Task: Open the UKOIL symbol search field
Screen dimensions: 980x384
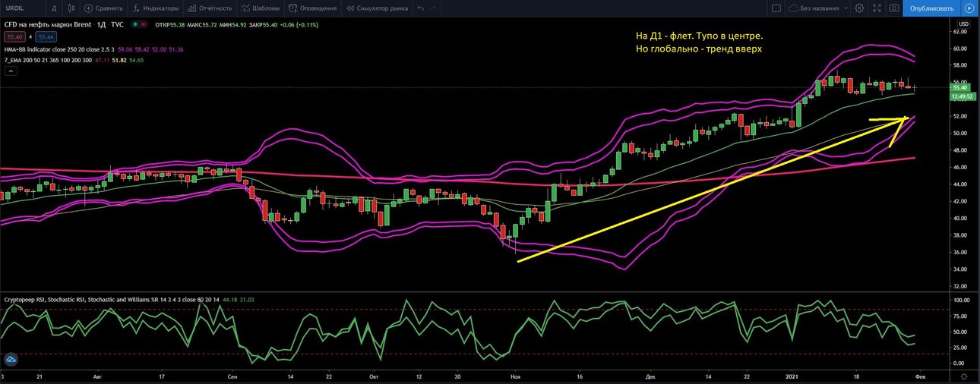Action: point(21,8)
